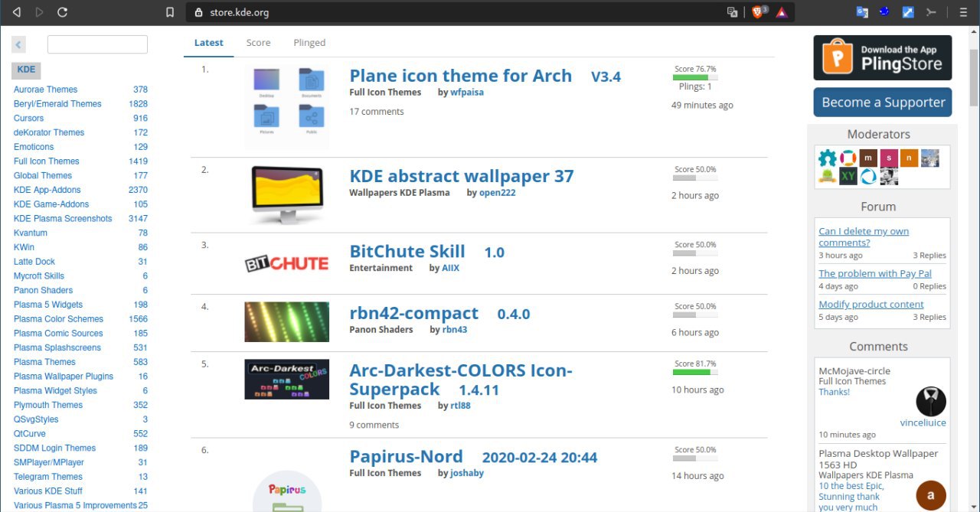Click the grey scissors-shaped extension icon
The image size is (980, 512).
(x=931, y=12)
